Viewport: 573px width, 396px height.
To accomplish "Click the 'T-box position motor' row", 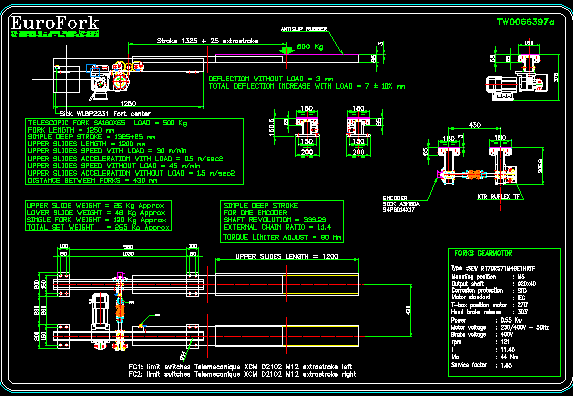I will coord(490,305).
